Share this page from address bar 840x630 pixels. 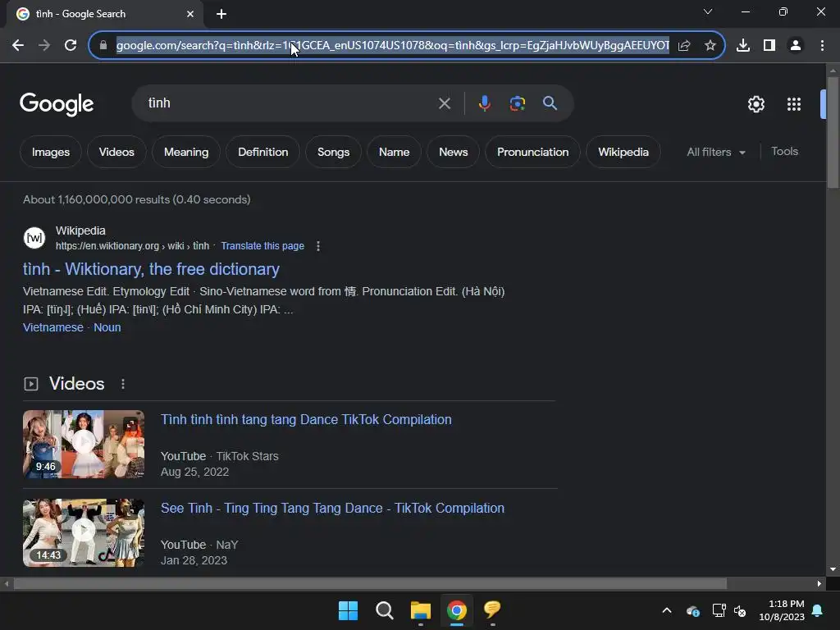[684, 46]
